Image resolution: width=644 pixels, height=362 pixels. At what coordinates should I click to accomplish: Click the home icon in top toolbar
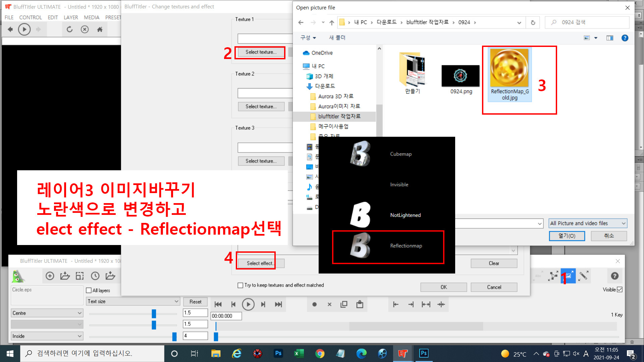100,29
